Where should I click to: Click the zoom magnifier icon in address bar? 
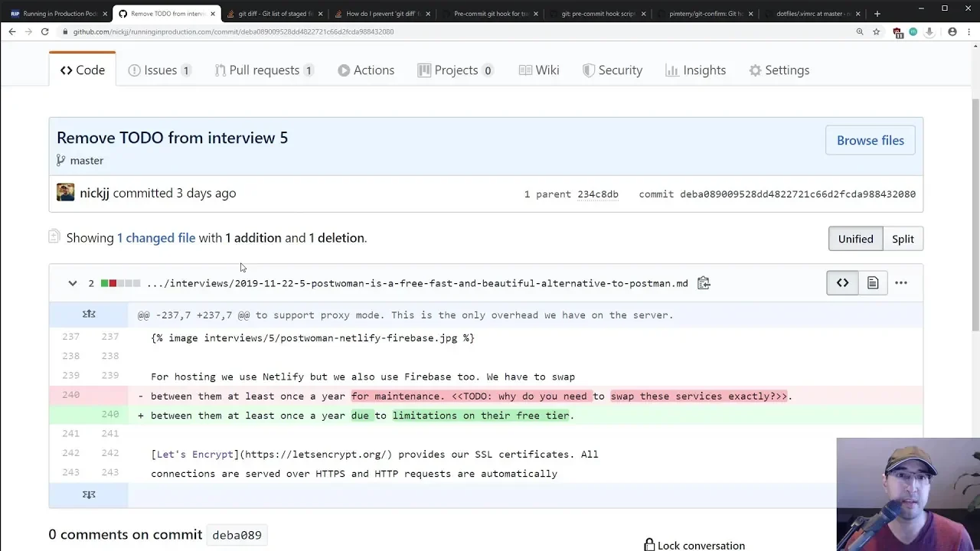pos(860,31)
